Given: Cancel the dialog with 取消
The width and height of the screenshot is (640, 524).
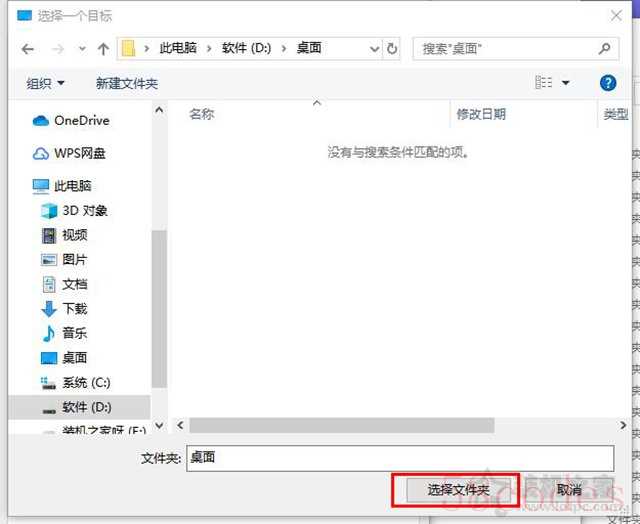Looking at the screenshot, I should click(569, 490).
